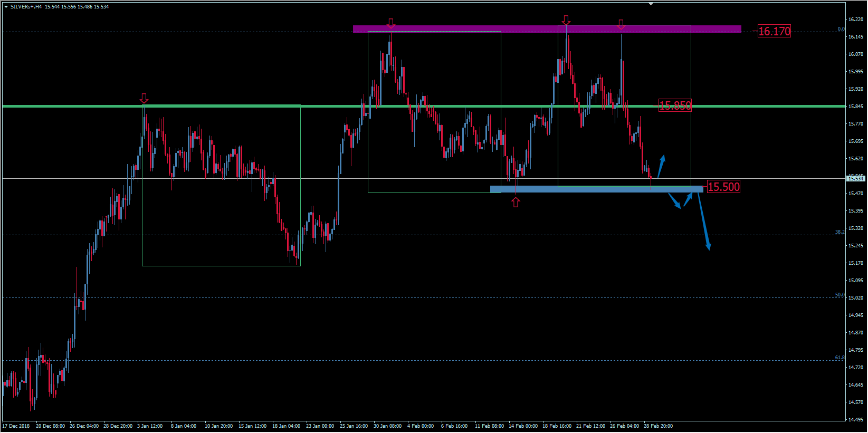Select the leftmost red arrow above the purple zone
The height and width of the screenshot is (433, 868).
390,23
